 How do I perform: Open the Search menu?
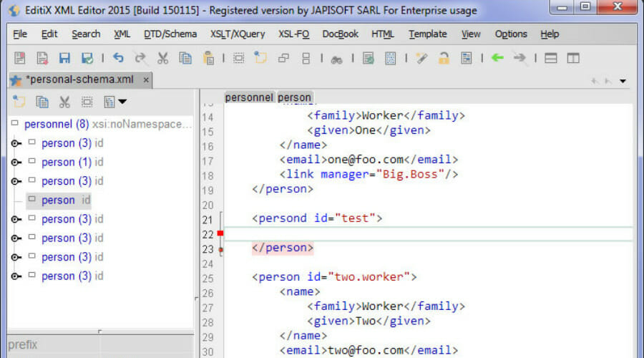coord(86,34)
